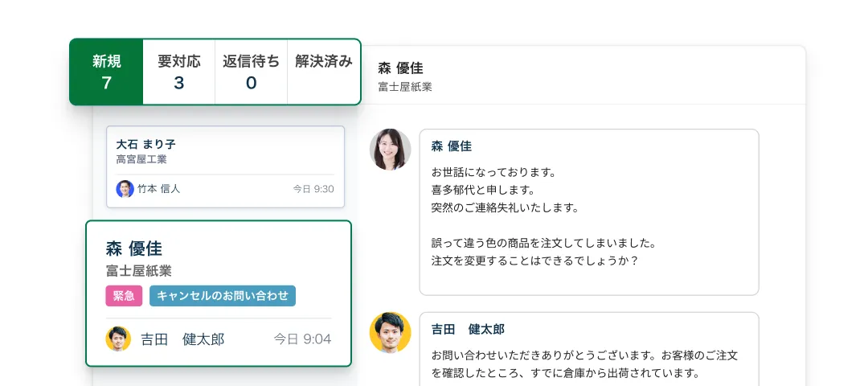This screenshot has height=386, width=868.
Task: Select the 森 優佳 name in highlighted card
Action: (x=134, y=248)
